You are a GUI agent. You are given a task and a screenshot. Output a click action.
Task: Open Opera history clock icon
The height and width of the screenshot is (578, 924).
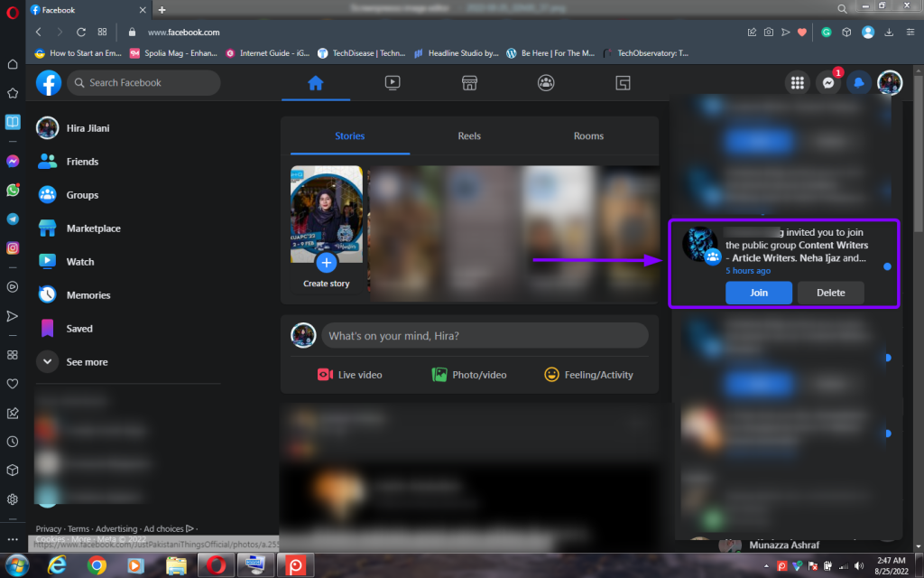coord(13,441)
